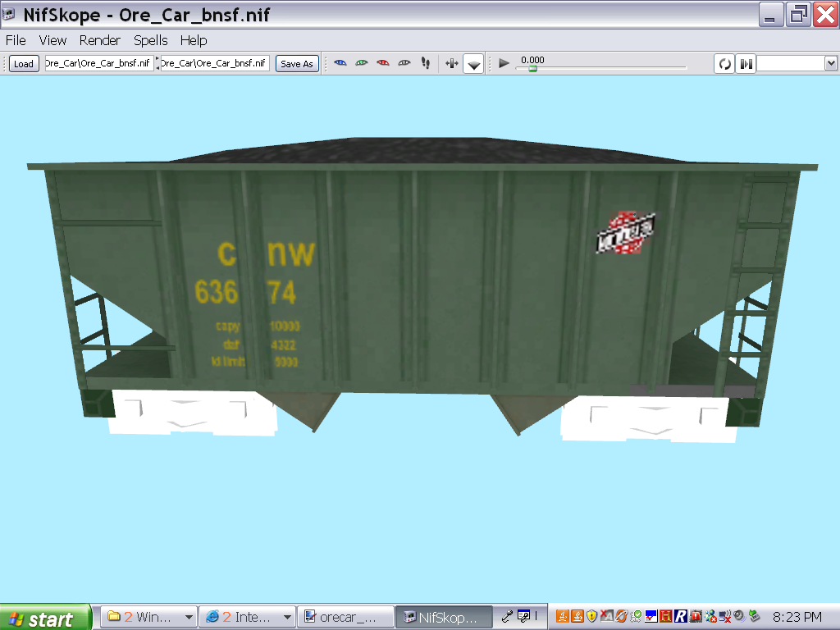Focus the save file path field
Screen dimensions: 840x630
tap(215, 63)
